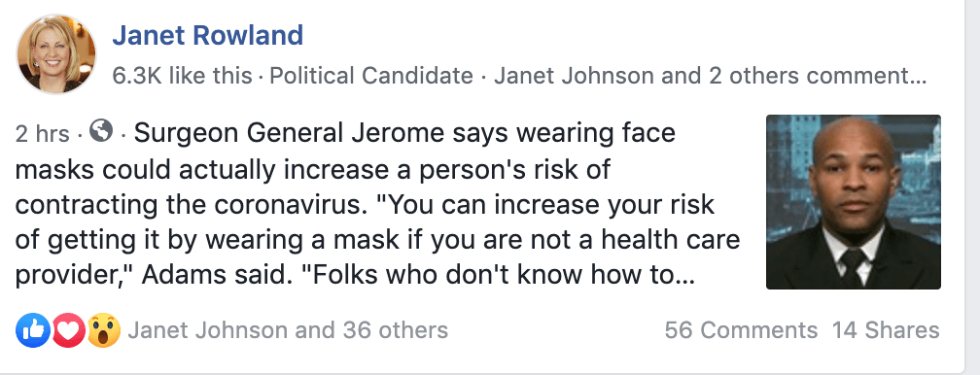Select the Wow surprised face reaction icon
This screenshot has width=980, height=375.
pyautogui.click(x=103, y=330)
